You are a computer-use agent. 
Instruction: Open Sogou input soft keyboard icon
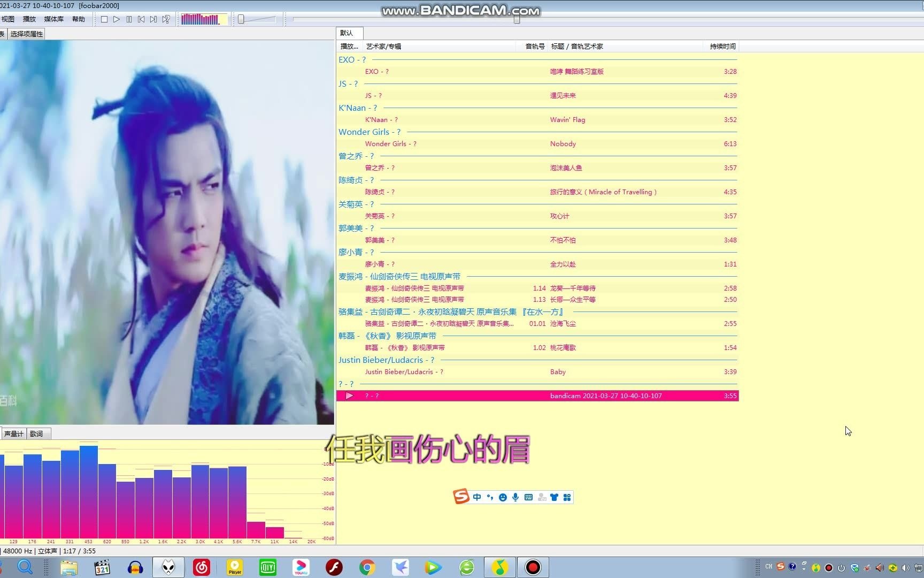tap(528, 497)
